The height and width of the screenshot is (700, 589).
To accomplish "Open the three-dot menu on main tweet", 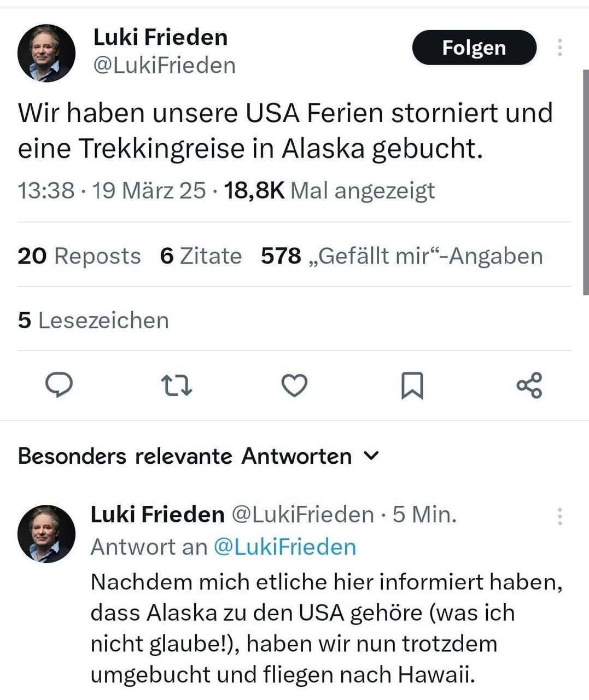I will pyautogui.click(x=559, y=48).
